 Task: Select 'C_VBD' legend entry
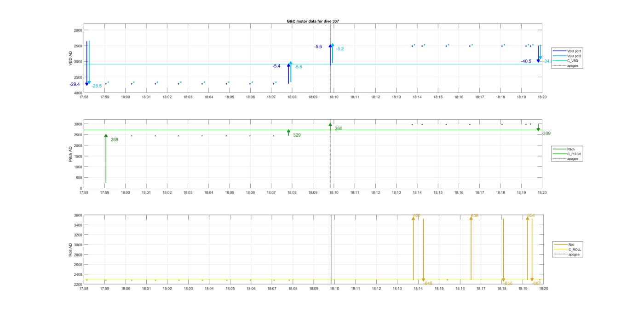[x=572, y=61]
